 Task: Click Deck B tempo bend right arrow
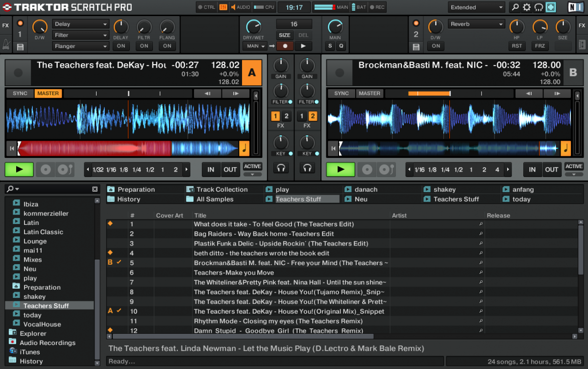[x=557, y=93]
